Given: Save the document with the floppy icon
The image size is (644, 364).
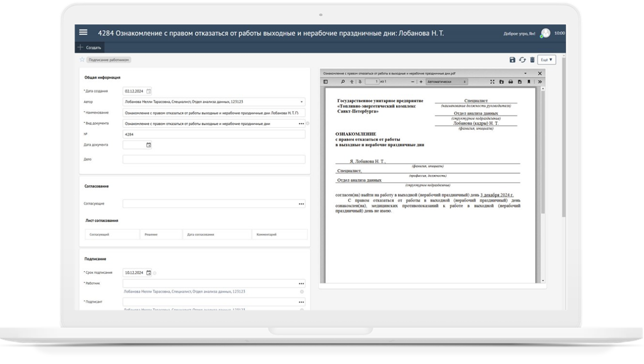Looking at the screenshot, I should tap(512, 60).
